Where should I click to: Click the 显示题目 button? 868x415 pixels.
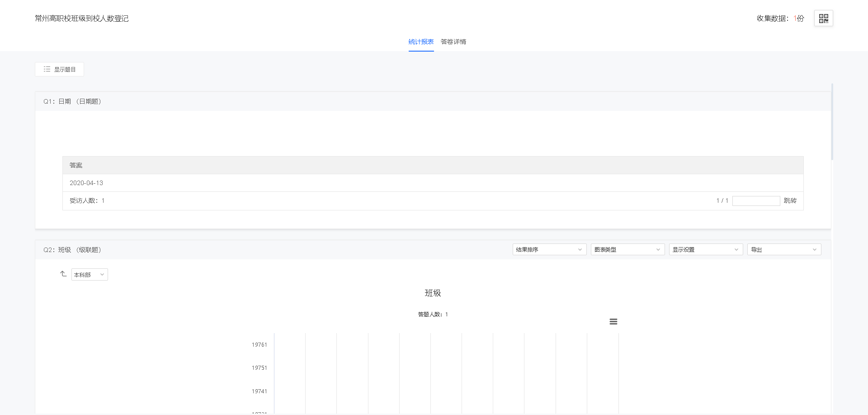pyautogui.click(x=60, y=69)
